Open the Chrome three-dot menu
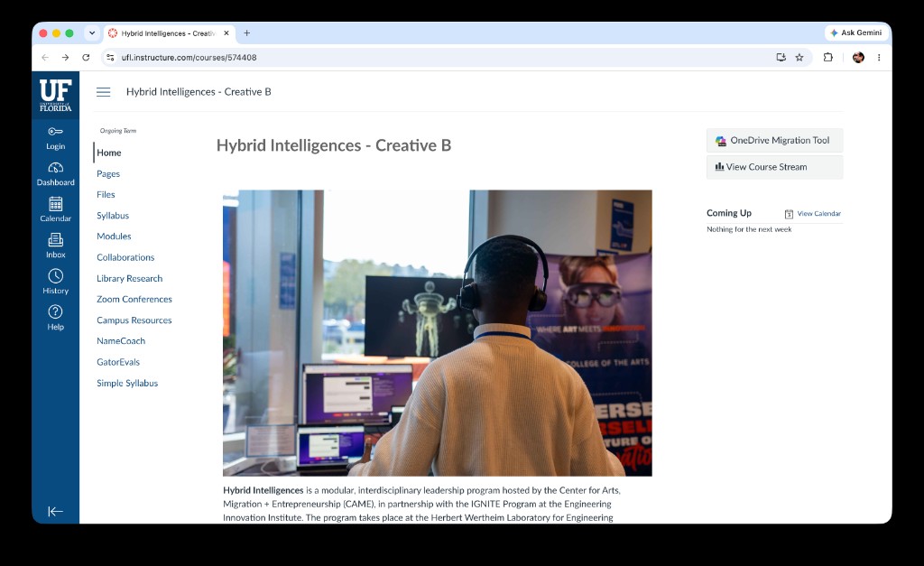The width and height of the screenshot is (924, 566). tap(879, 57)
